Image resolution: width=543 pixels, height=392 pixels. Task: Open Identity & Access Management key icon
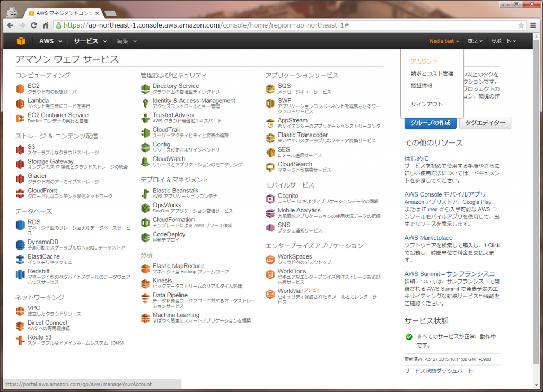tap(145, 103)
